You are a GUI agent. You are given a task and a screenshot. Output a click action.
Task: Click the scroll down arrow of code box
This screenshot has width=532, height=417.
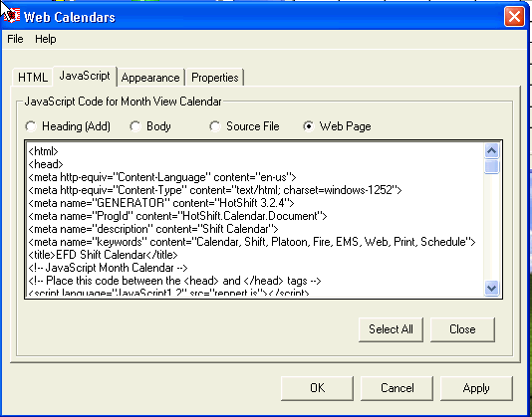(491, 289)
